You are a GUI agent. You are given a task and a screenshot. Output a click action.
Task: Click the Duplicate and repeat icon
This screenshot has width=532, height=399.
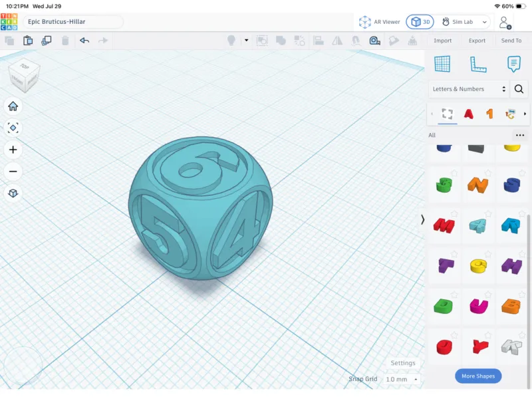(46, 41)
